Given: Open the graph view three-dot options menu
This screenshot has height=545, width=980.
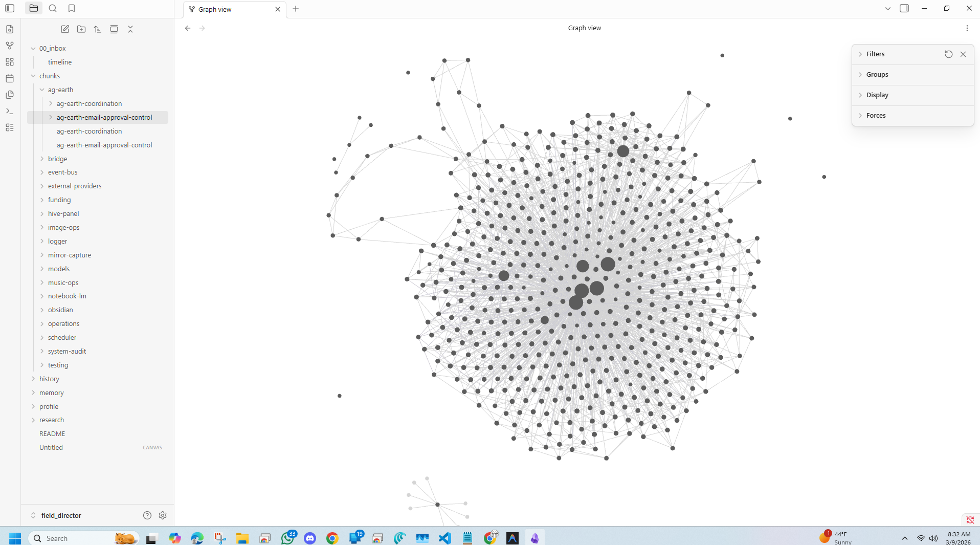Looking at the screenshot, I should coord(967,28).
